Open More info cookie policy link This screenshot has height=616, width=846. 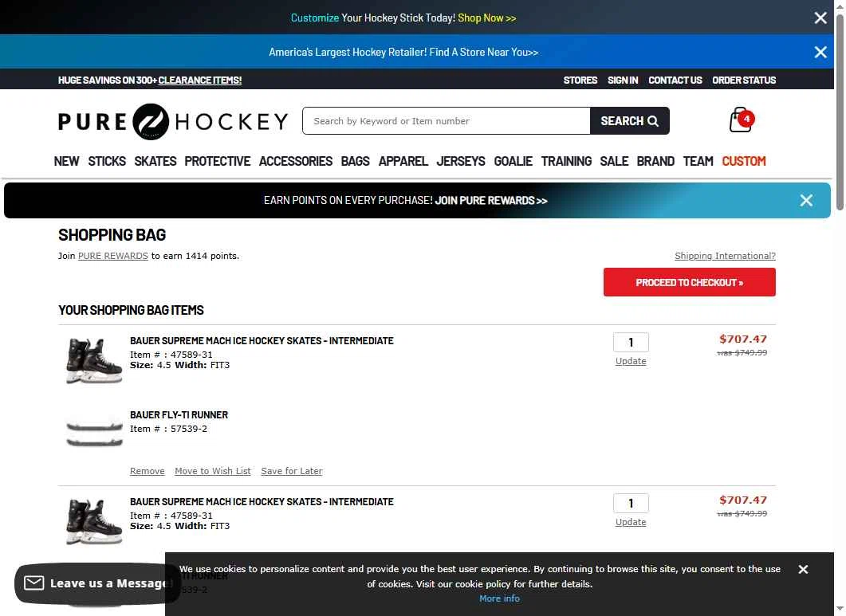[x=499, y=598]
